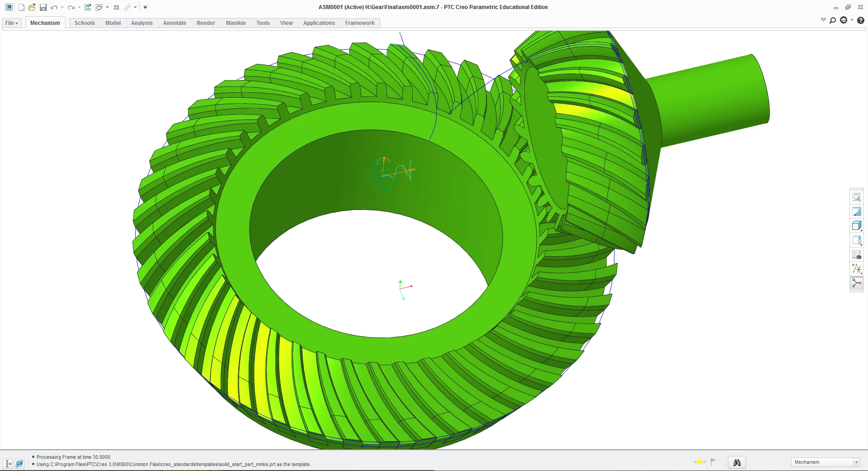Toggle the Datum Display filters icon
The width and height of the screenshot is (868, 471).
(x=857, y=269)
